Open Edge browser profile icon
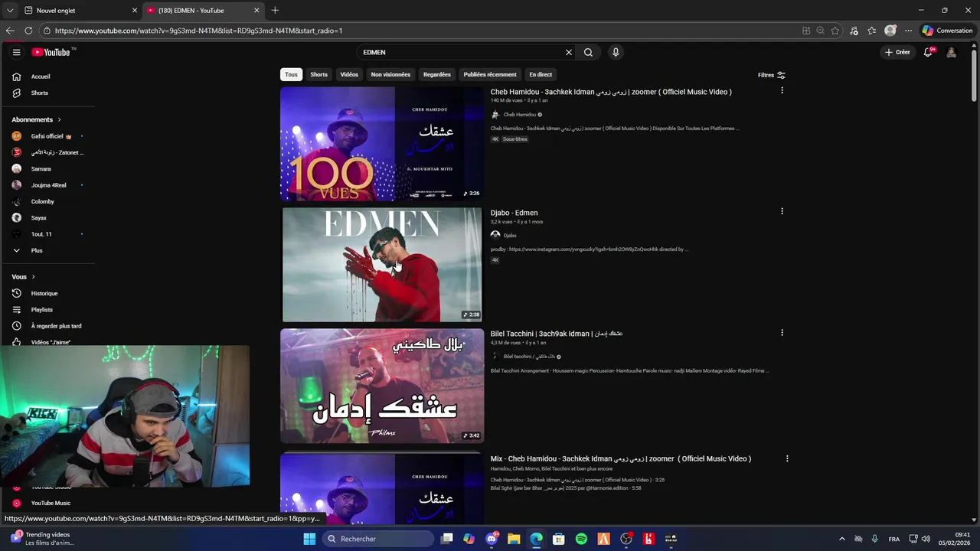980x551 pixels. click(890, 31)
